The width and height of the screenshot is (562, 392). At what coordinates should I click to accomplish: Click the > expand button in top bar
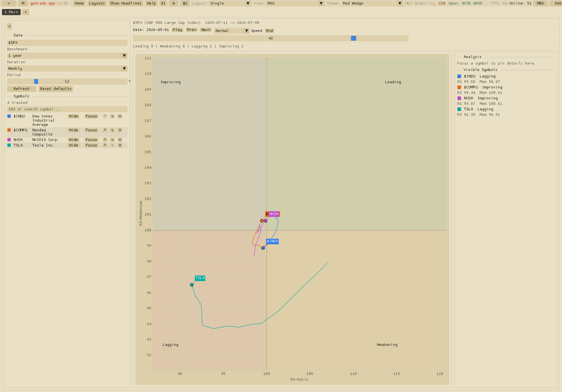pyautogui.click(x=9, y=3)
